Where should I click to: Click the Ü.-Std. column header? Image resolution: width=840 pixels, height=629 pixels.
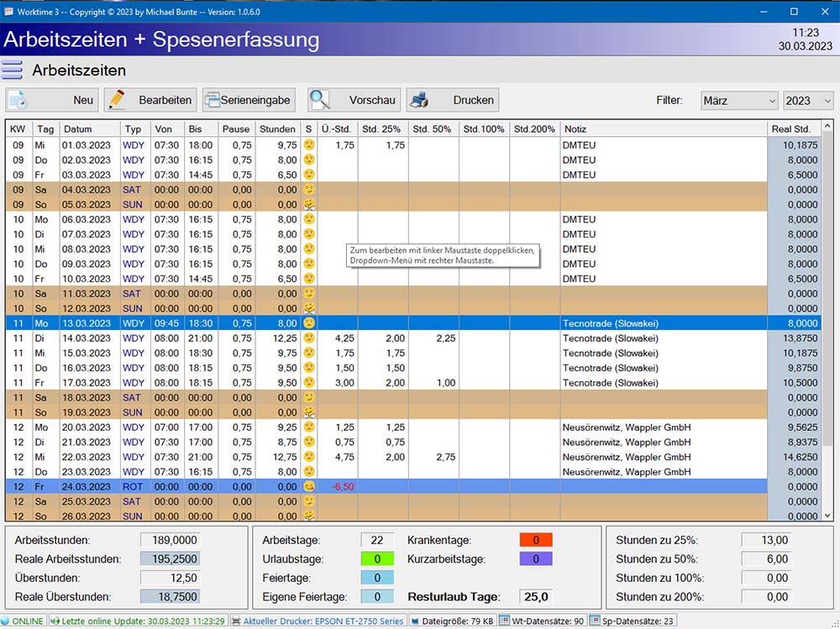338,129
